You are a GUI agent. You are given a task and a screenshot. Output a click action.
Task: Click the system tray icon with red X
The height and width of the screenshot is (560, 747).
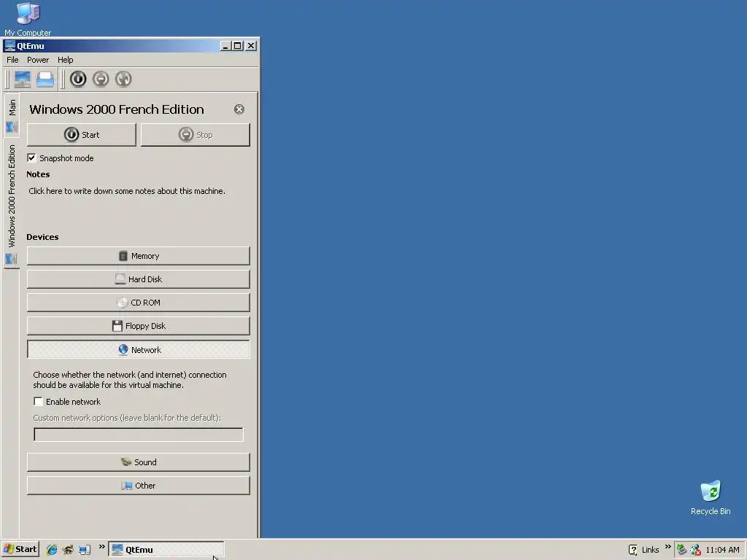(695, 550)
